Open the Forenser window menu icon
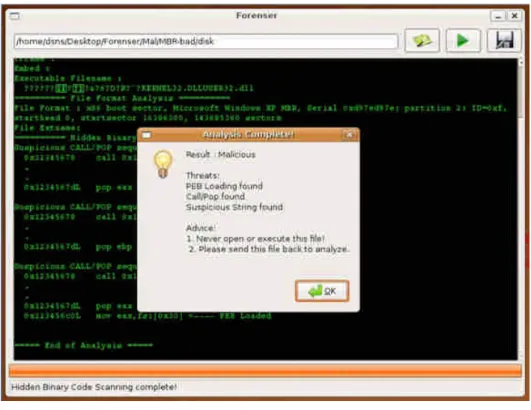The width and height of the screenshot is (531, 410). pyautogui.click(x=15, y=16)
